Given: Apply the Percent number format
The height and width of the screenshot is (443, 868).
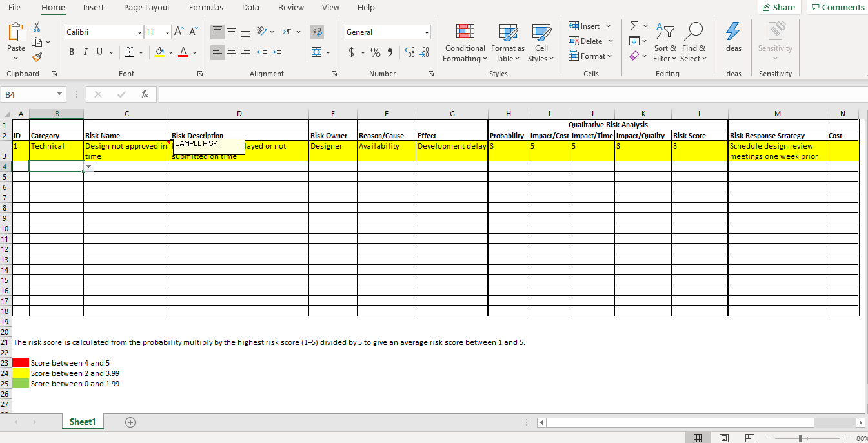Looking at the screenshot, I should 375,52.
